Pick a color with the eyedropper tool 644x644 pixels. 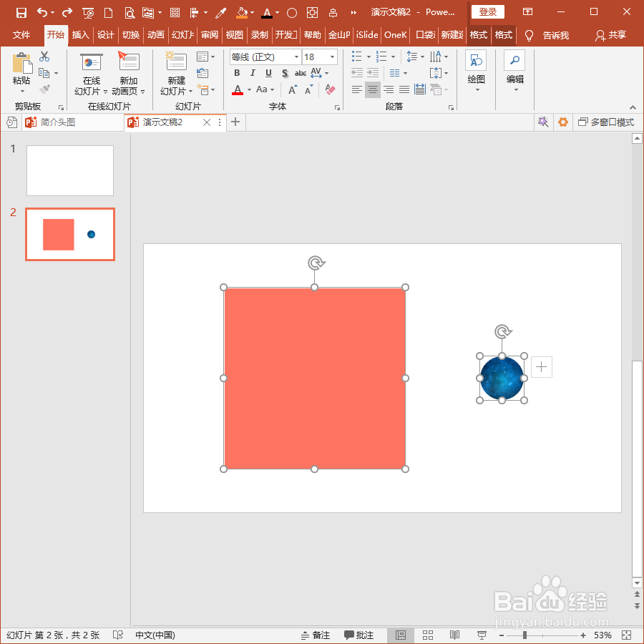(221, 13)
